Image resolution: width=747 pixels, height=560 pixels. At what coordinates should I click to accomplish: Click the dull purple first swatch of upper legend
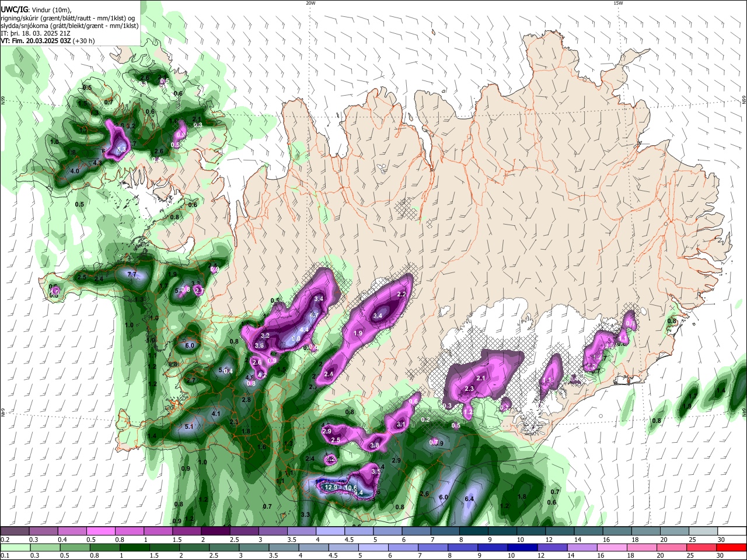point(15,531)
